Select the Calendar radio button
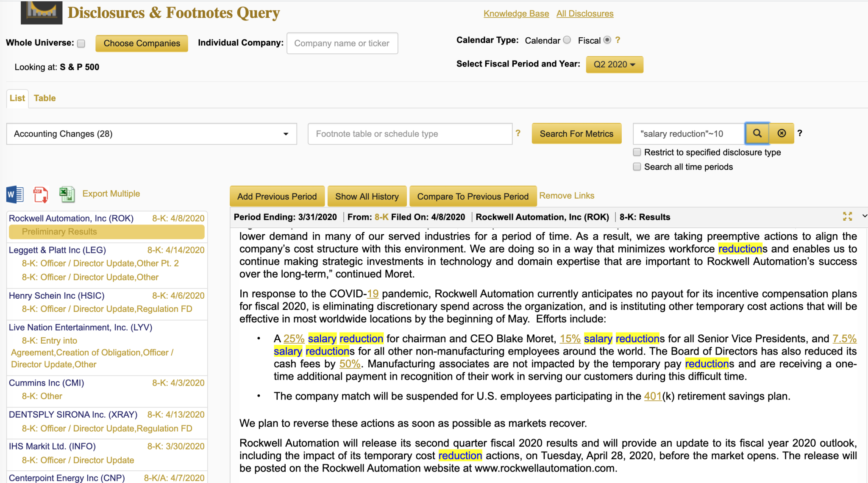868x483 pixels. click(x=567, y=40)
